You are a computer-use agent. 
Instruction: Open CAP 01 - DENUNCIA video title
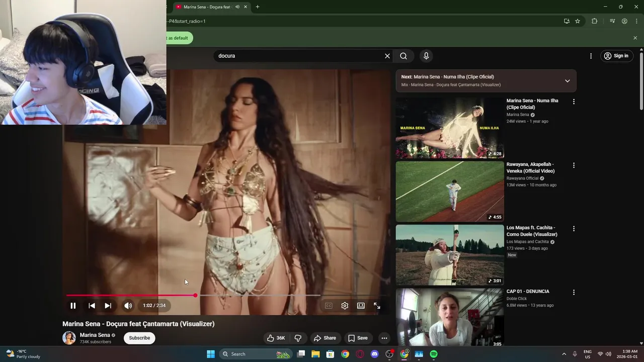coord(528,292)
